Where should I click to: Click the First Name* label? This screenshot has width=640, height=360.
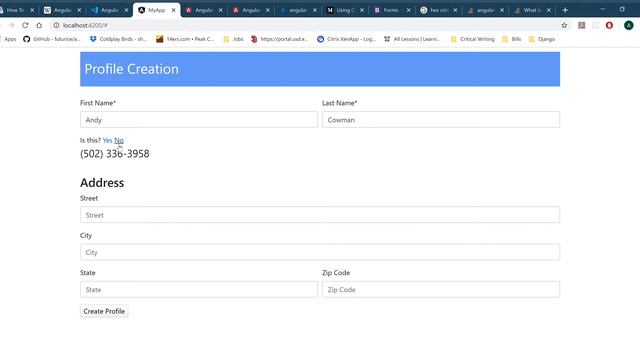[x=98, y=103]
